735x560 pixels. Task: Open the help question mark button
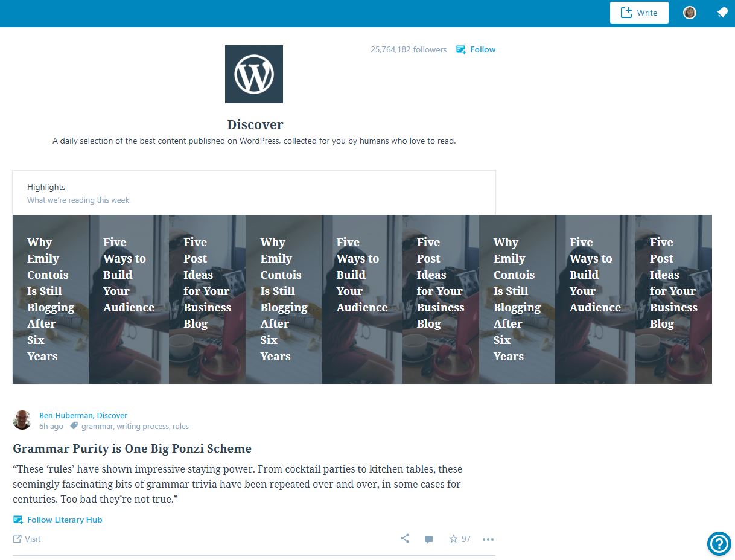coord(719,544)
